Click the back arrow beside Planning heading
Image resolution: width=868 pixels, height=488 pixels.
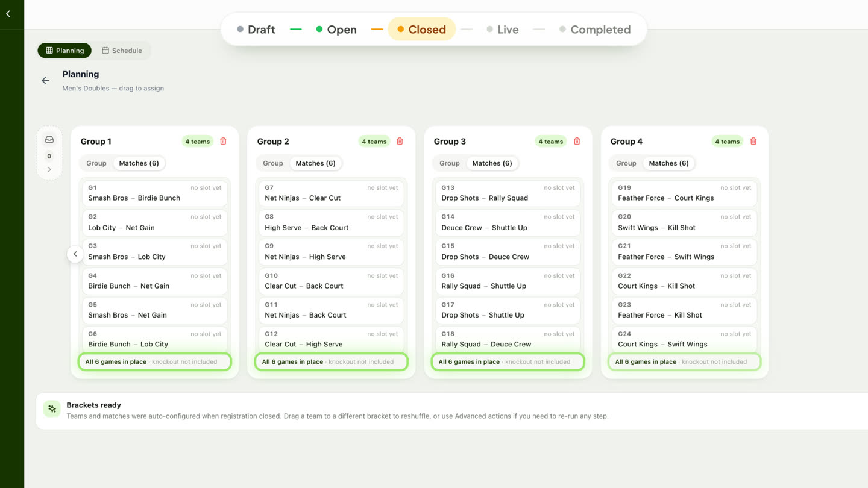point(45,80)
